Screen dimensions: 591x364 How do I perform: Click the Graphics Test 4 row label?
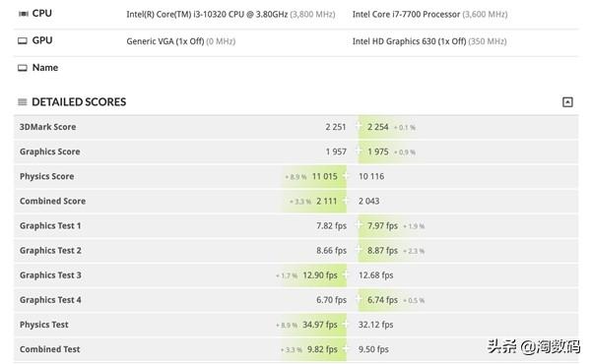pos(50,300)
